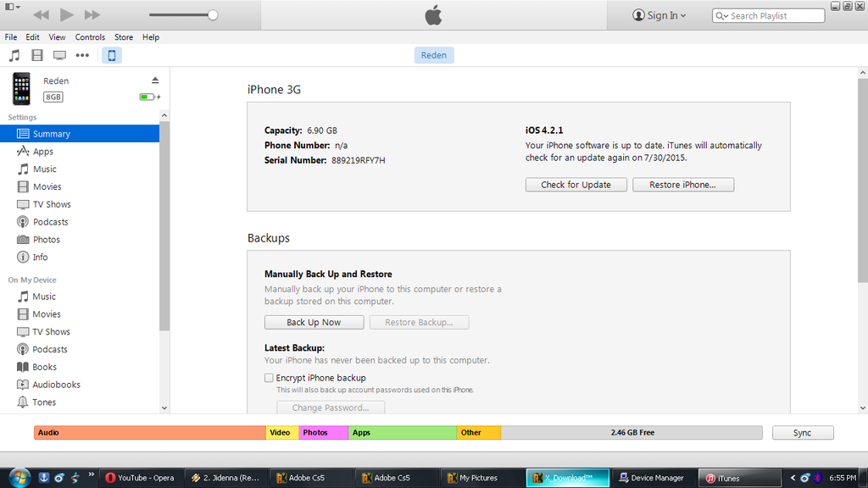Open the Store menu
868x488 pixels.
click(124, 37)
